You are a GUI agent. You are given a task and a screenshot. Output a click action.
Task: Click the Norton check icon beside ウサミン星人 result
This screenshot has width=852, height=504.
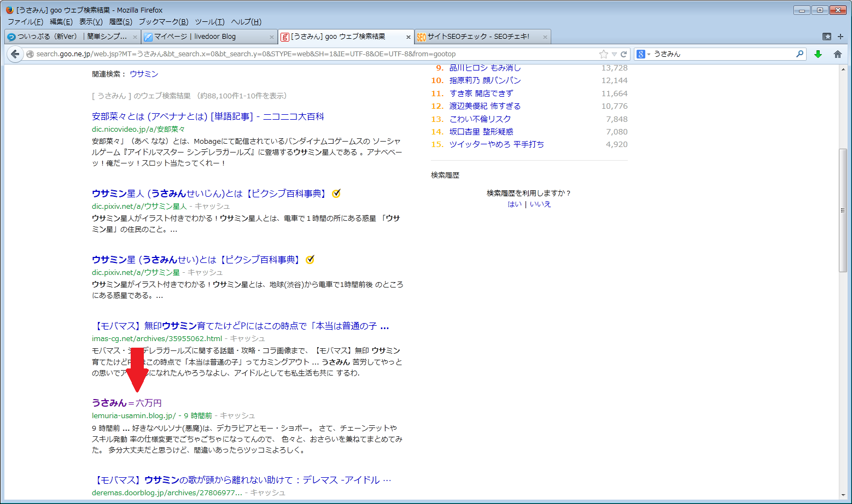pos(336,193)
